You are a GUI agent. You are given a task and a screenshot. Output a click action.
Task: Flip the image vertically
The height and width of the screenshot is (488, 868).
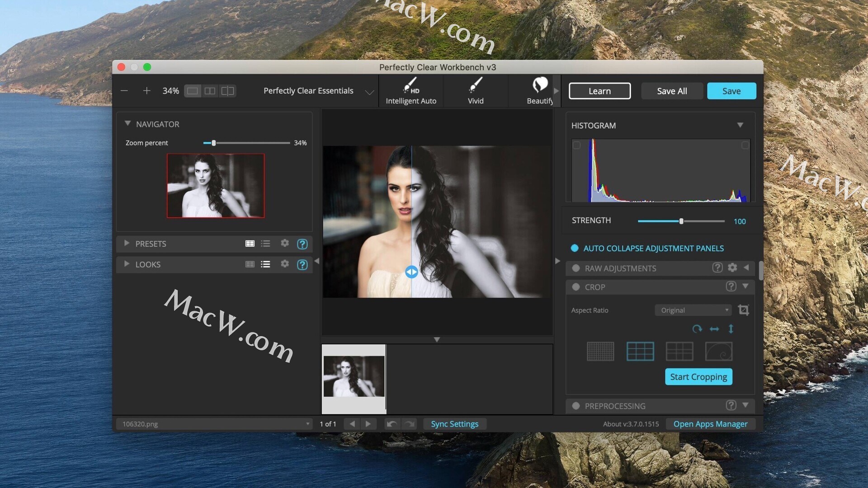click(731, 329)
